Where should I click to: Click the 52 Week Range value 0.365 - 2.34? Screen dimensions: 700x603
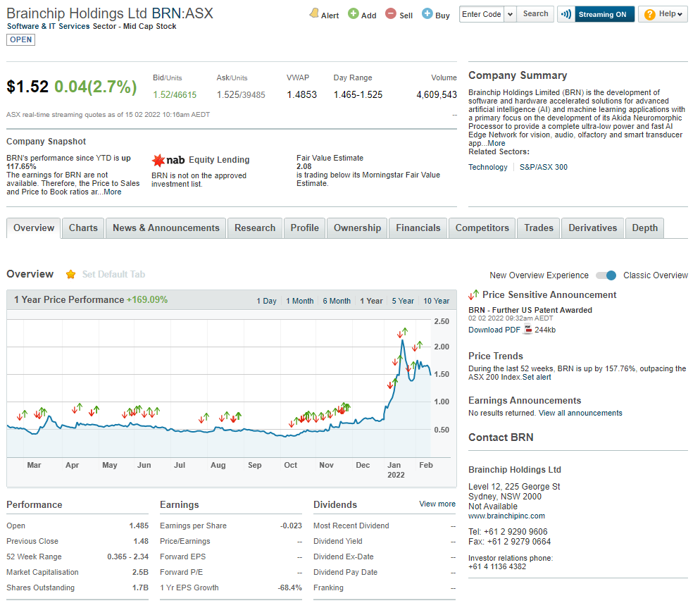[127, 557]
